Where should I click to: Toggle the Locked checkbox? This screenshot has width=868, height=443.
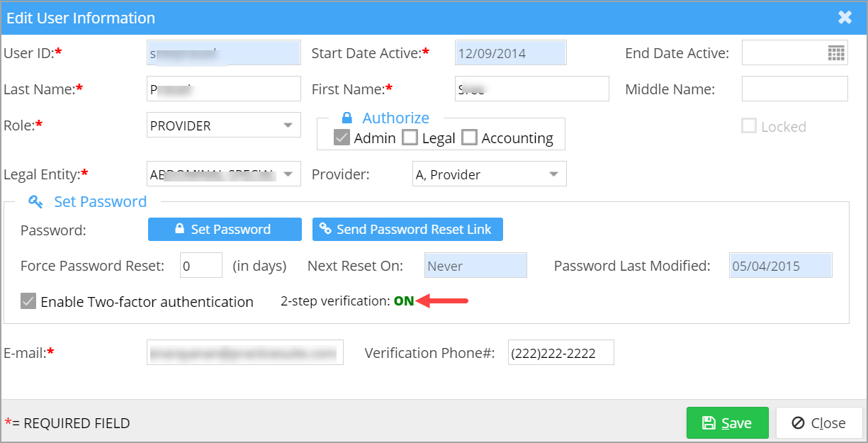pyautogui.click(x=748, y=126)
